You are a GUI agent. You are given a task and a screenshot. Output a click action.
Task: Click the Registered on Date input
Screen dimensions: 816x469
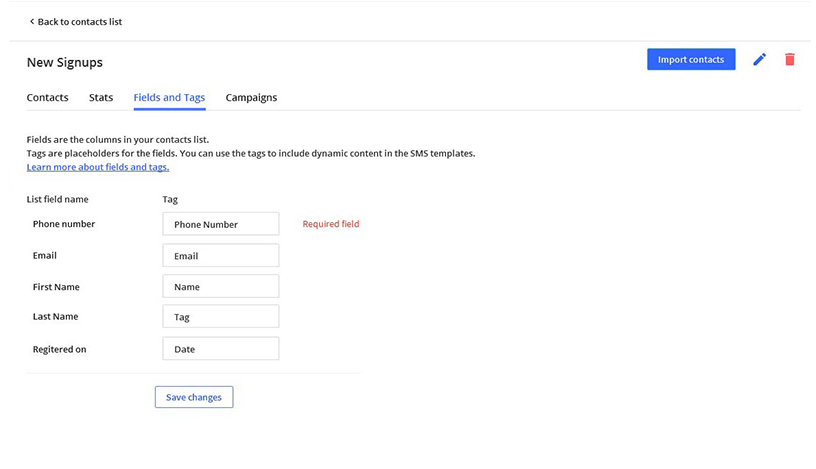pyautogui.click(x=220, y=349)
